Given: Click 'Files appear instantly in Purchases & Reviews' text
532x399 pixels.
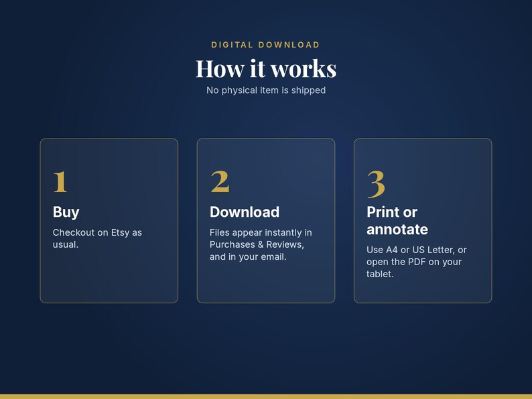Looking at the screenshot, I should [261, 244].
